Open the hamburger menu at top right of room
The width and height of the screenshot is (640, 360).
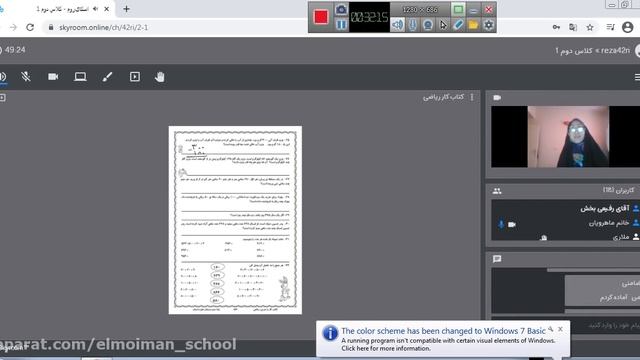637,77
